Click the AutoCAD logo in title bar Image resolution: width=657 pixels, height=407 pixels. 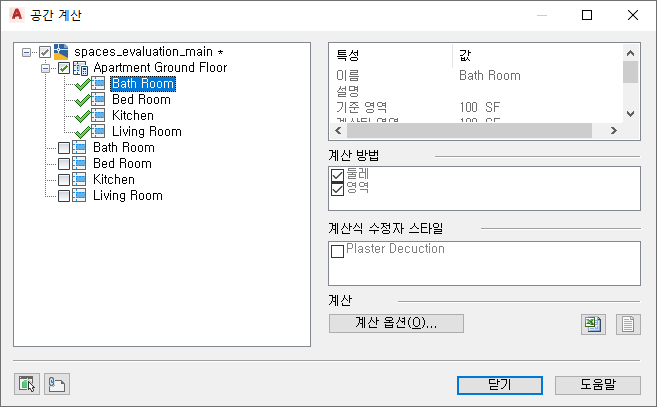[16, 15]
